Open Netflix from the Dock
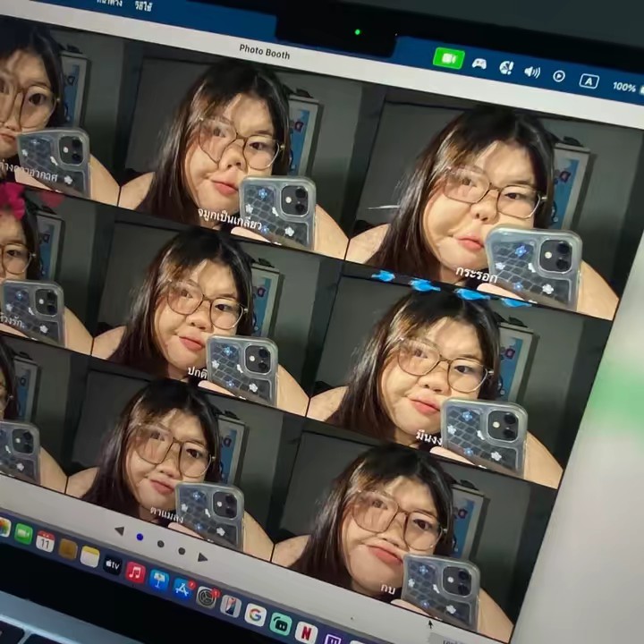 coord(306,631)
